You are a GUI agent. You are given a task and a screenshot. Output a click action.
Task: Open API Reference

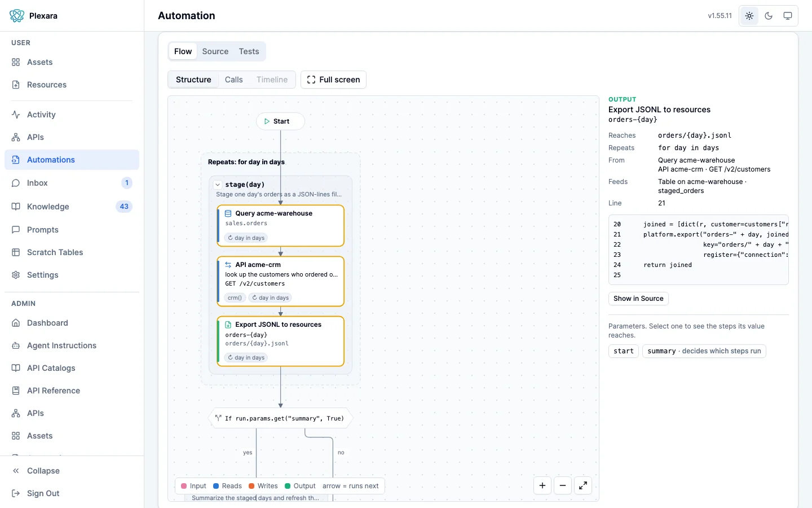pos(72,391)
